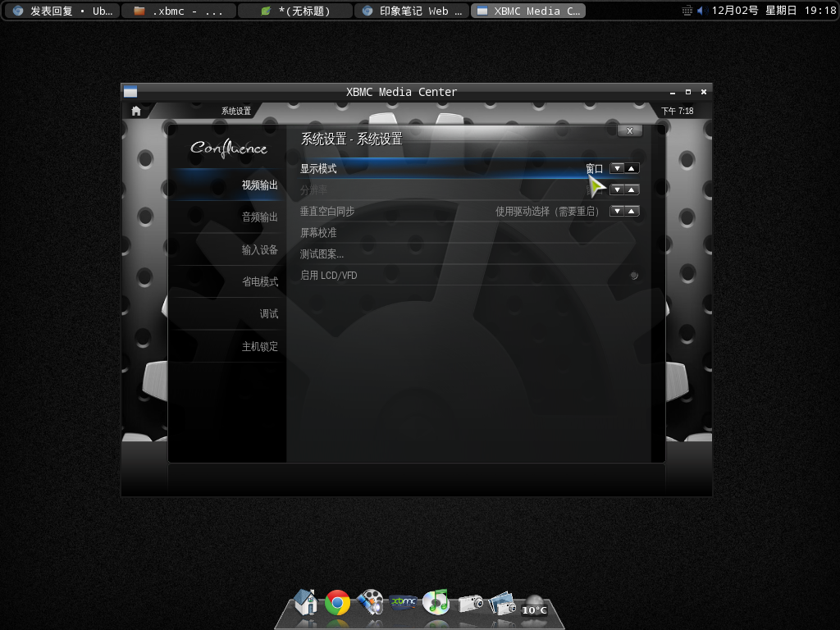
Task: Open the 视频输出 settings category
Action: click(x=228, y=185)
